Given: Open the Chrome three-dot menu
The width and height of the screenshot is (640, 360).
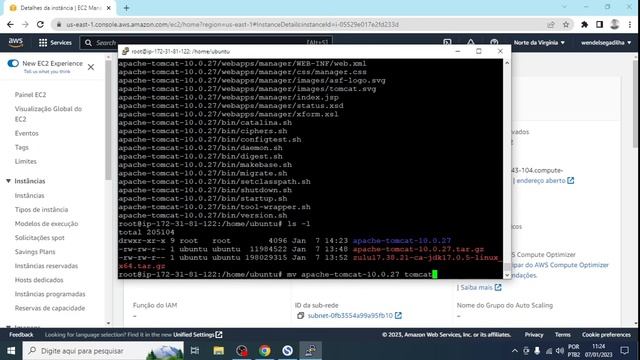Looking at the screenshot, I should coord(630,24).
